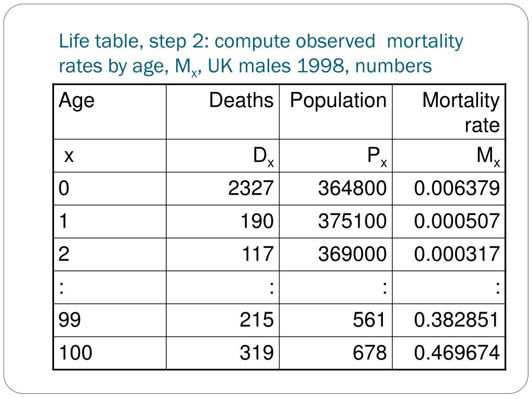Click the deaths value 319

257,353
